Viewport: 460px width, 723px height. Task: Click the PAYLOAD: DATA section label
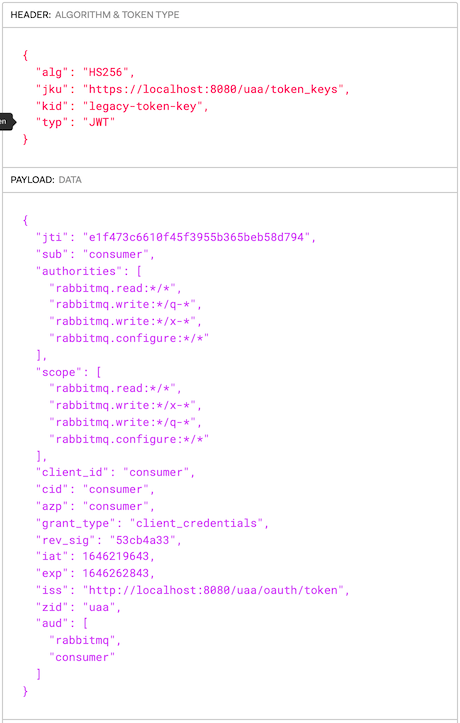46,180
